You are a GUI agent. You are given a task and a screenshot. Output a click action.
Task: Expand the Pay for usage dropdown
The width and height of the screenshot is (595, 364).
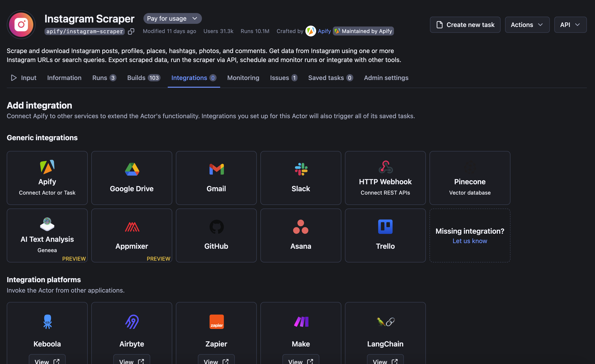pos(172,19)
